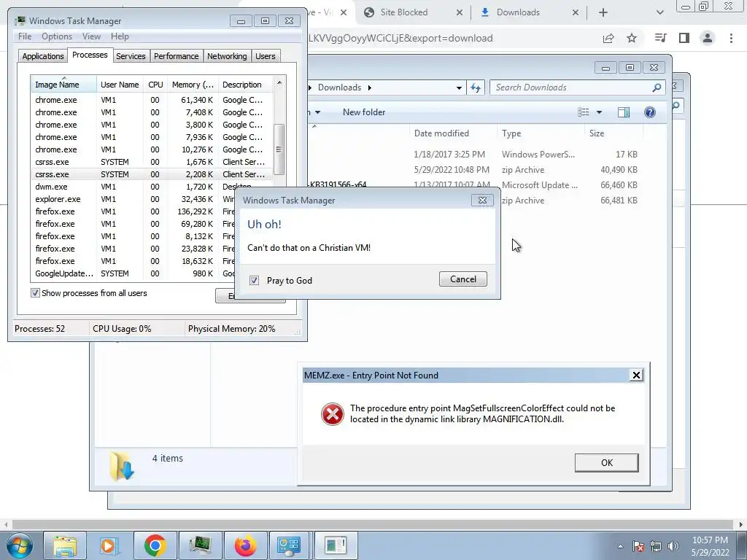Image resolution: width=747 pixels, height=560 pixels.
Task: Switch to the Site Blocked tab
Action: [404, 12]
